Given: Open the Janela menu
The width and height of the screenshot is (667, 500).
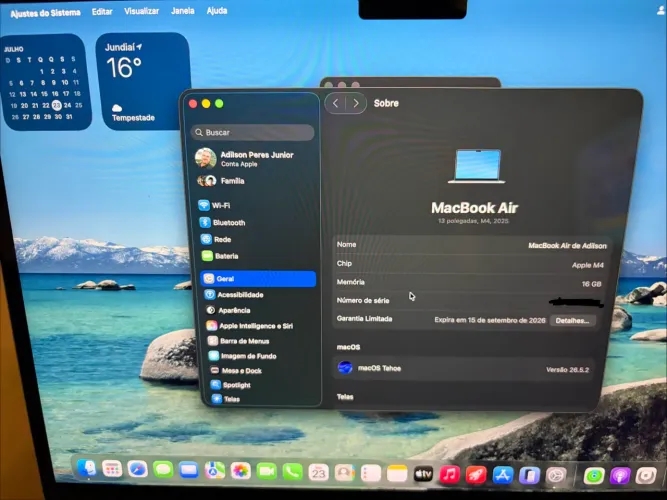Looking at the screenshot, I should coord(182,11).
